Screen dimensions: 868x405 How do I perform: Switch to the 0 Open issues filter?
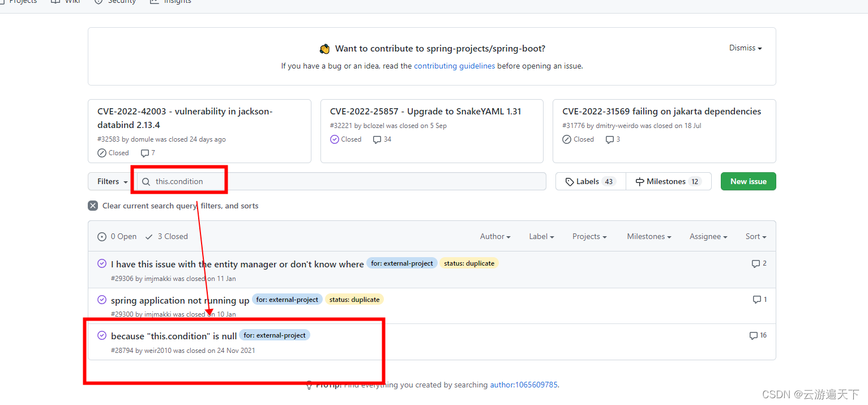[x=117, y=236]
